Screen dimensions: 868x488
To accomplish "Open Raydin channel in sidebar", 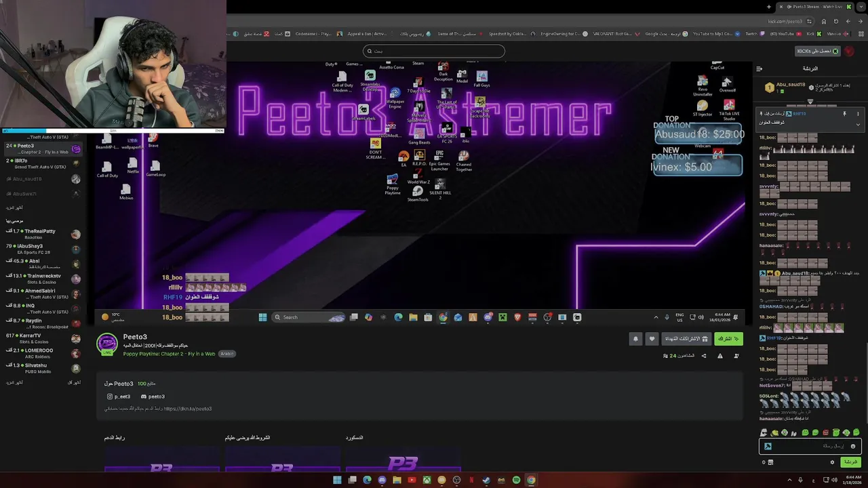I will point(43,323).
